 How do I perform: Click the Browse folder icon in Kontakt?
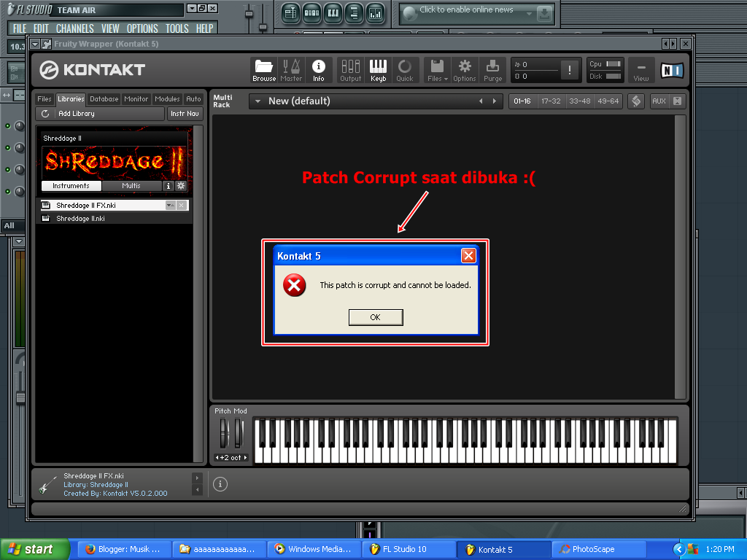tap(264, 70)
